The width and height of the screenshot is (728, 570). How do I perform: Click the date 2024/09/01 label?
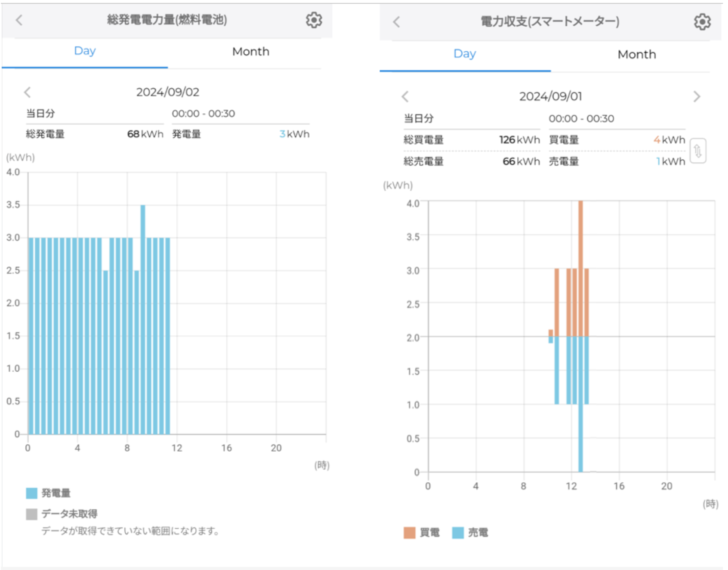click(x=550, y=96)
